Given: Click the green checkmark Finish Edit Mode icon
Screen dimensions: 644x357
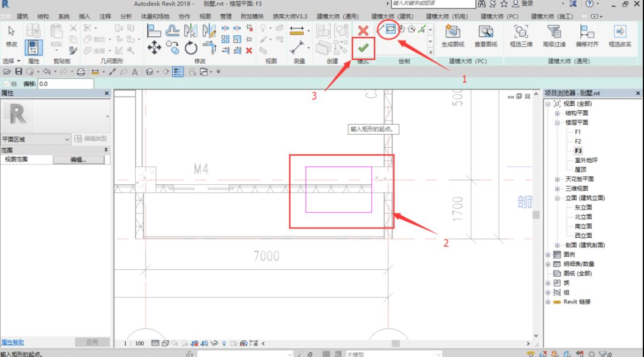Looking at the screenshot, I should (363, 48).
